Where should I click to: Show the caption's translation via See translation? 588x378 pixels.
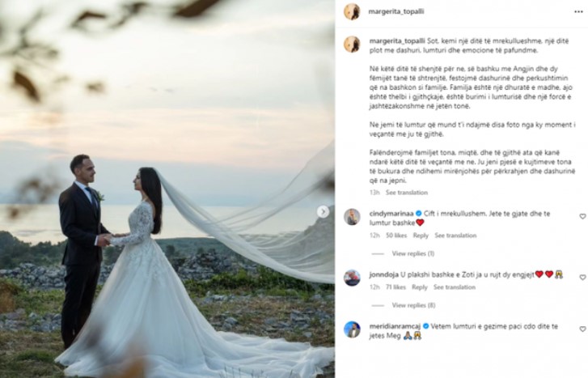point(407,193)
